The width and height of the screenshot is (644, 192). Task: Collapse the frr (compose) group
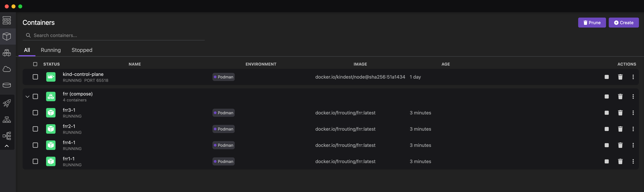28,97
